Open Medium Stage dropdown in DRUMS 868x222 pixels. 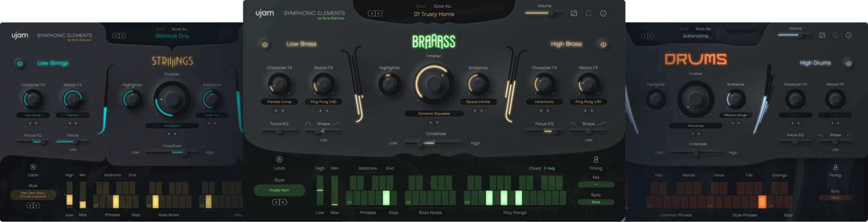tap(735, 115)
